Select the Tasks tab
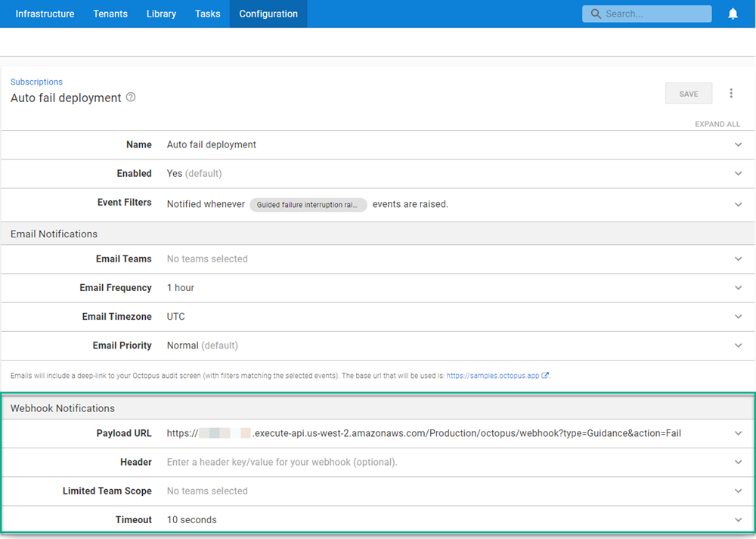This screenshot has height=539, width=756. click(x=207, y=14)
